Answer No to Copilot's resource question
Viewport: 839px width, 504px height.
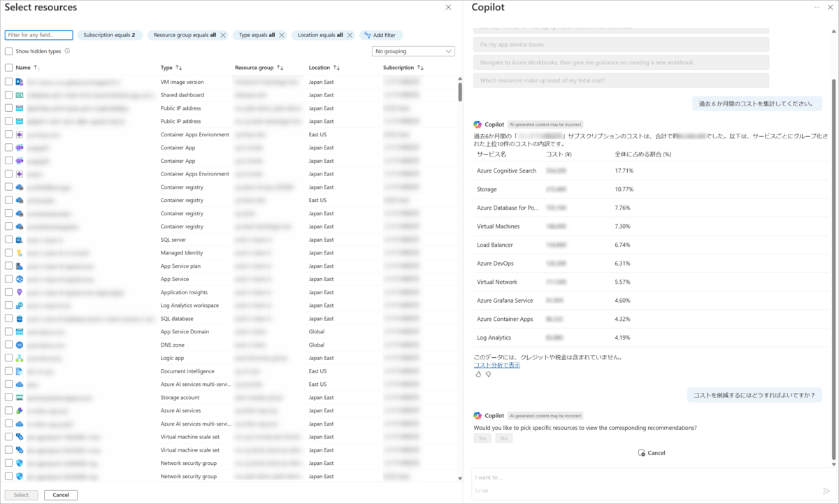503,438
